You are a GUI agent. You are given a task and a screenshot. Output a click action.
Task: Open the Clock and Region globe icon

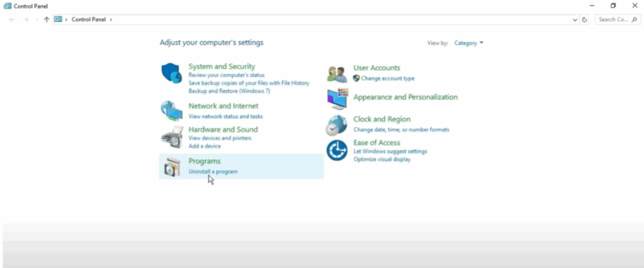pyautogui.click(x=337, y=125)
